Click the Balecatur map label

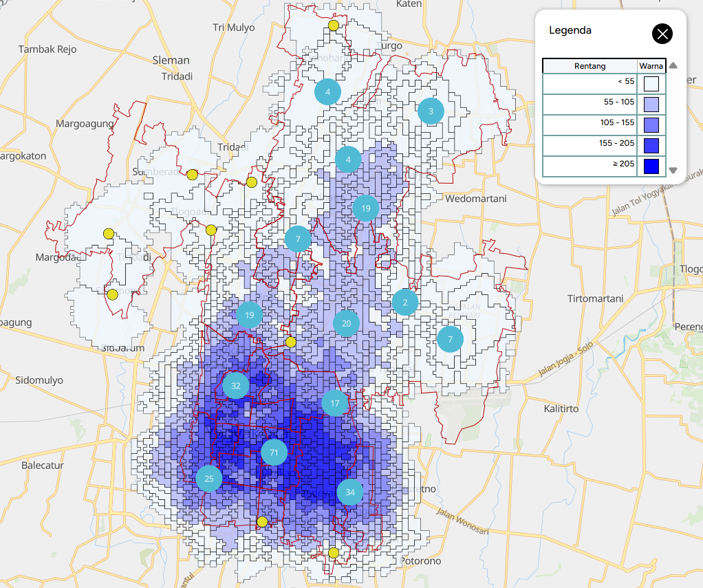[43, 465]
